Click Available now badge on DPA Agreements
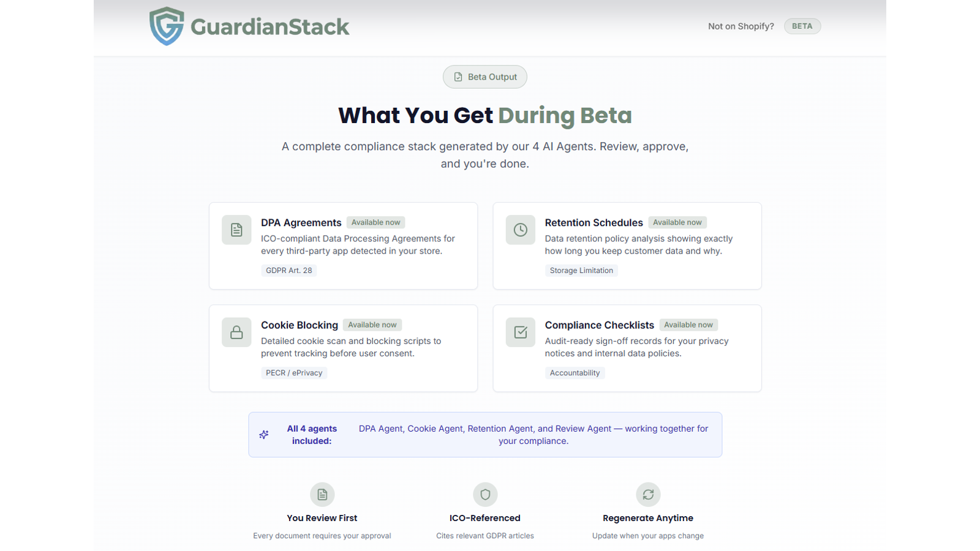980x551 pixels. pos(375,223)
